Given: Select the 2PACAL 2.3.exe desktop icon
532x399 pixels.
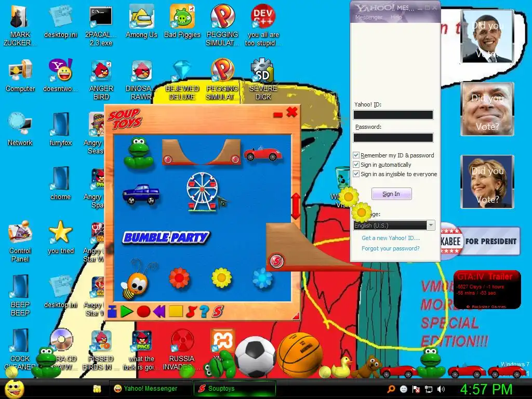Looking at the screenshot, I should [101, 26].
